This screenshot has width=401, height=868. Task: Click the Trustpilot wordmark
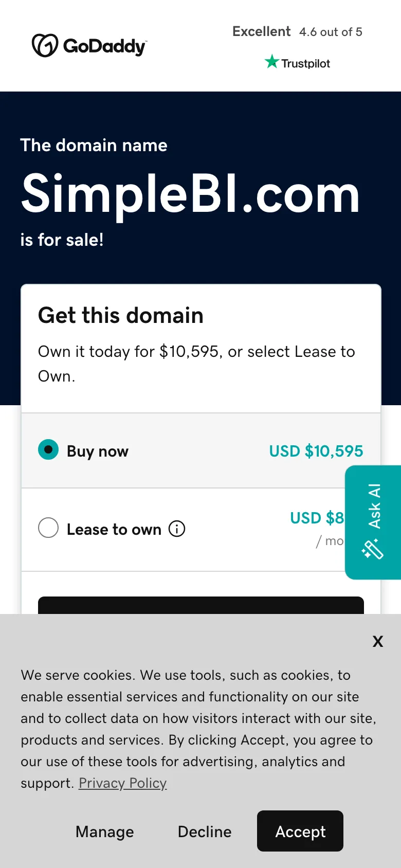click(304, 63)
